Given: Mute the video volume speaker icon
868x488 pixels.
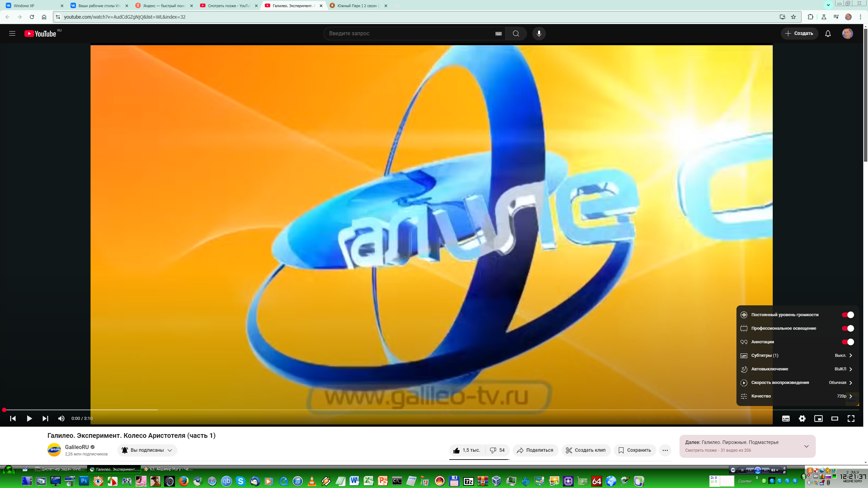Looking at the screenshot, I should coord(61,419).
